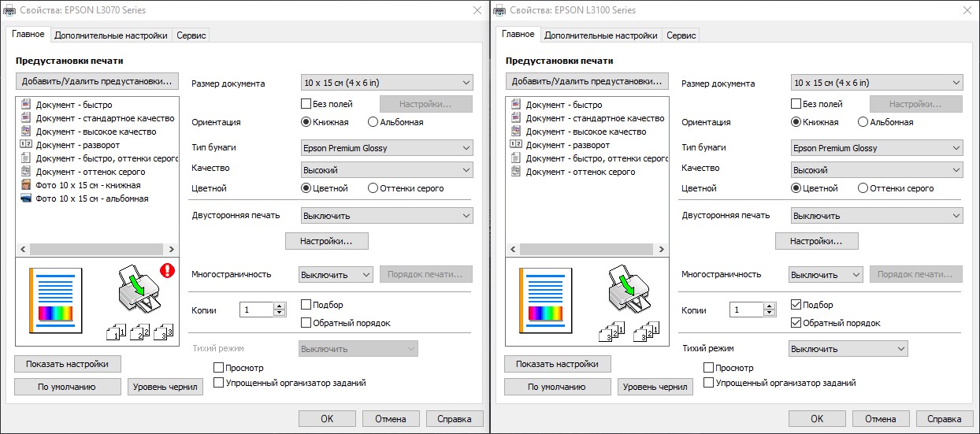The height and width of the screenshot is (434, 980).
Task: Select 'Документ - быстро, оттенки серого' in L3100 window
Action: (589, 158)
